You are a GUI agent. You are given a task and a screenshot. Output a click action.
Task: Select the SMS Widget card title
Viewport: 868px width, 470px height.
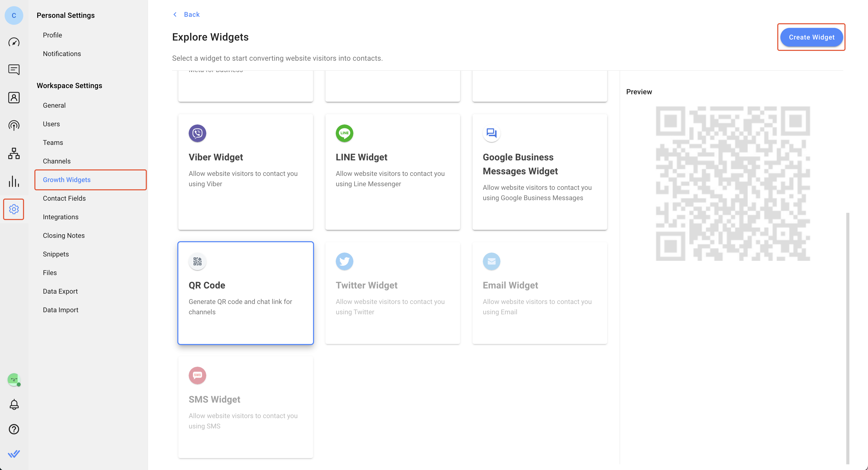pos(214,399)
